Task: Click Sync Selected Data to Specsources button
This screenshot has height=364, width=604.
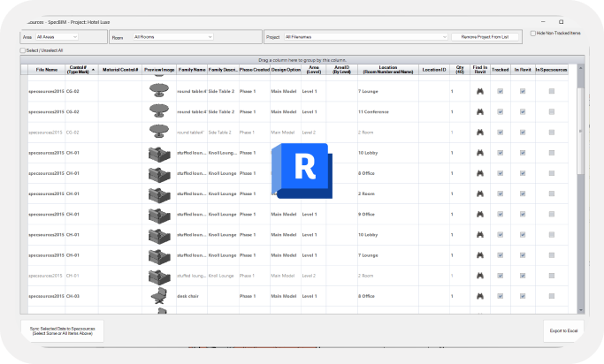Action: (x=63, y=331)
